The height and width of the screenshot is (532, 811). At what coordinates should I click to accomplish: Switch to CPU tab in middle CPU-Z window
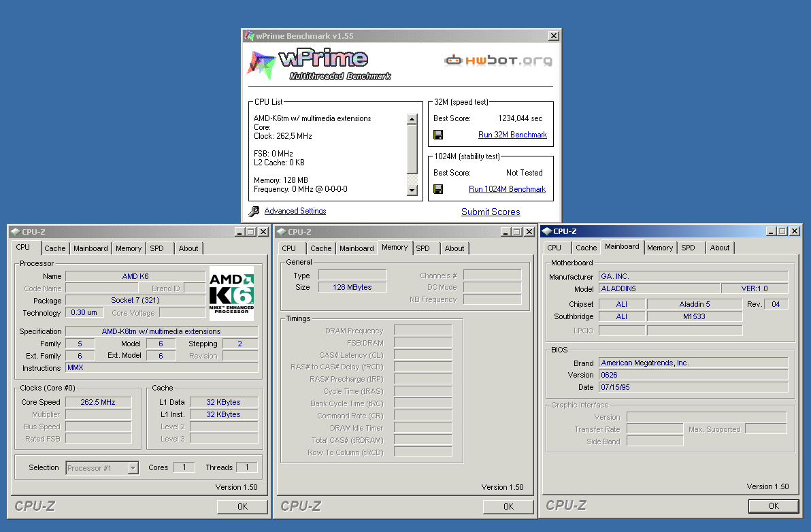288,248
